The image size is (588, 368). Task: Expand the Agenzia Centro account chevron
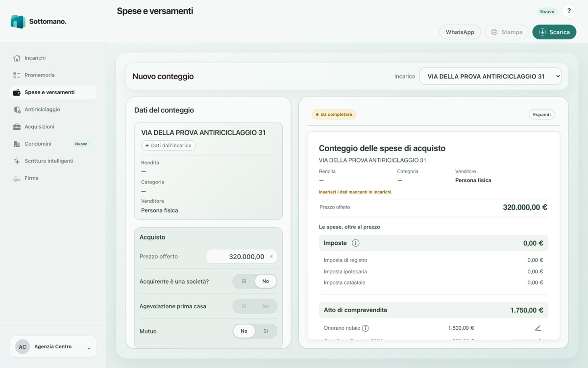89,348
